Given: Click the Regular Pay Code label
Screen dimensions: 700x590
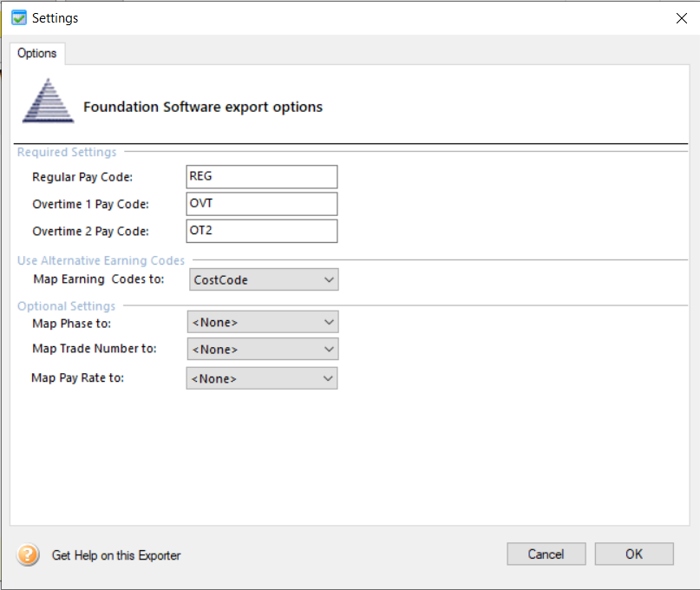Looking at the screenshot, I should [x=82, y=177].
